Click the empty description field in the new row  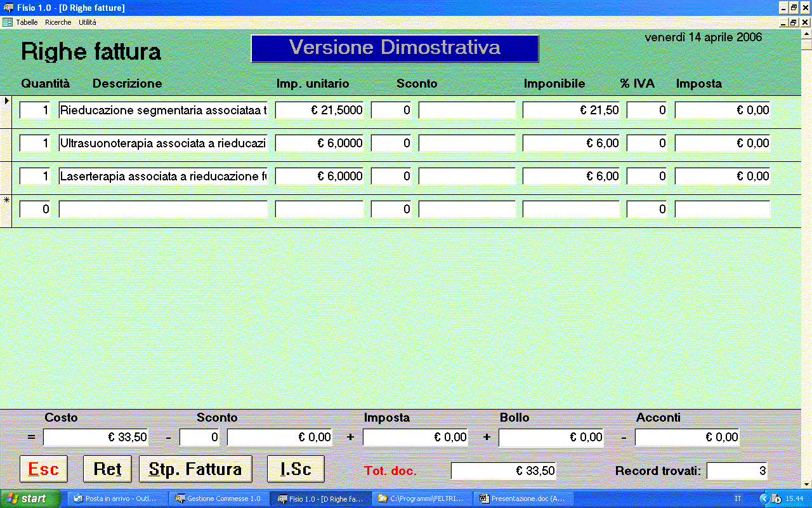coord(163,210)
